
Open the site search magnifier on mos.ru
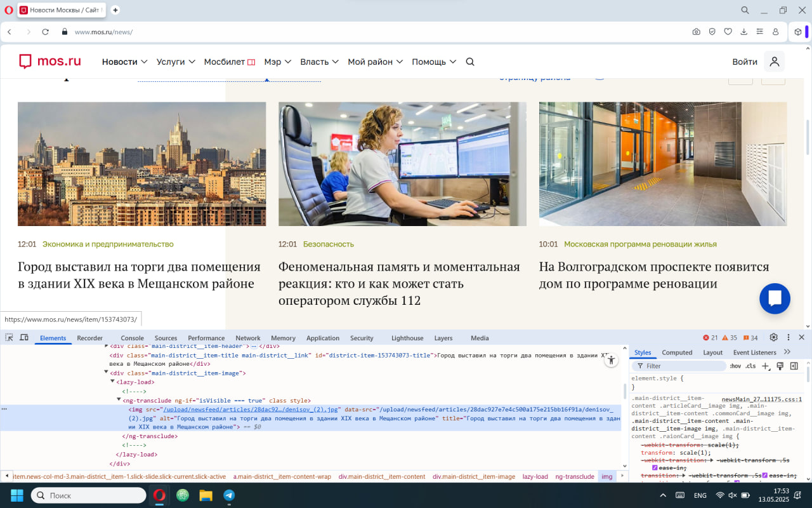469,62
